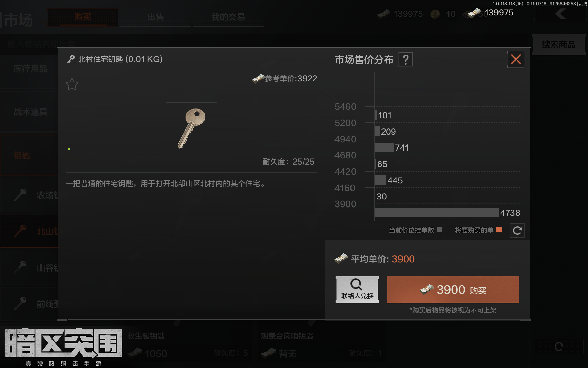Screen dimensions: 588x368
Task: Click the 联络人兑换 magnifier button
Action: pos(357,289)
